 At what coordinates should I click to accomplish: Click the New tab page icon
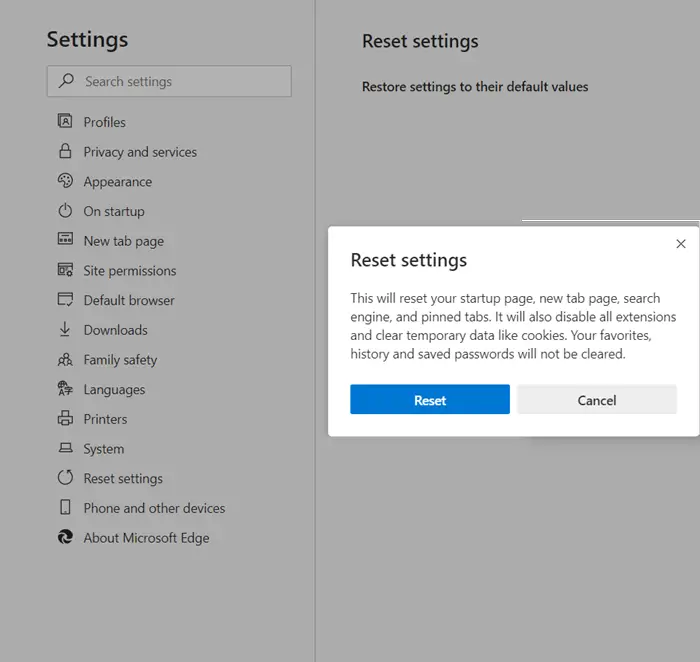[x=65, y=241]
